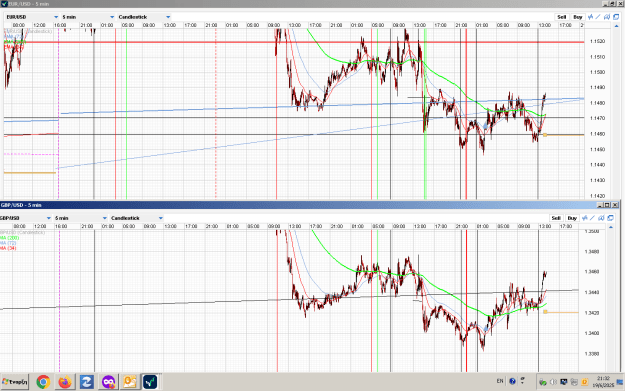Click detach window icon in EUR/USD toolbar
625x391 pixels.
[616, 17]
